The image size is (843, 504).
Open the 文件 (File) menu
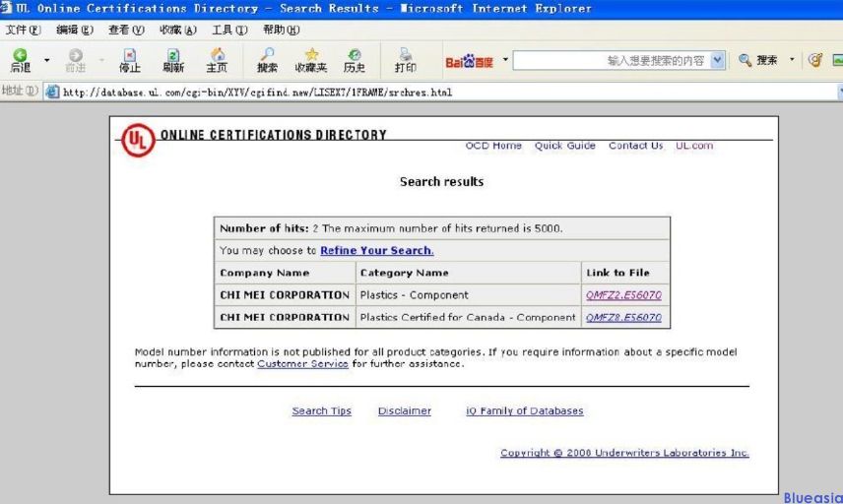22,30
